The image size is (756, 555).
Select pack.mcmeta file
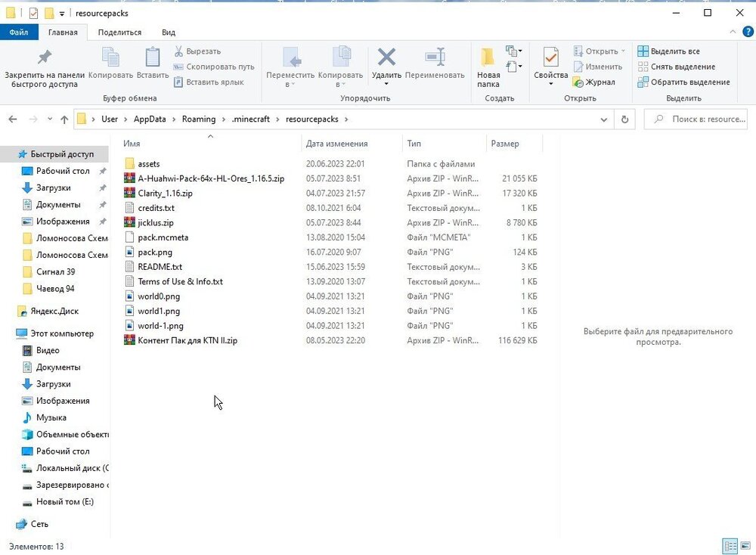click(163, 237)
